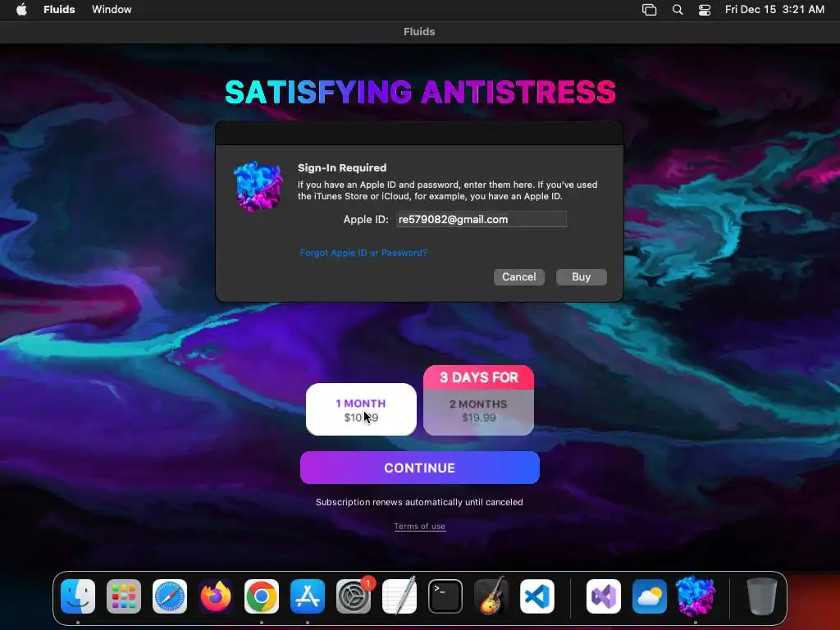Open Spotlight search in the menu bar

pos(678,10)
